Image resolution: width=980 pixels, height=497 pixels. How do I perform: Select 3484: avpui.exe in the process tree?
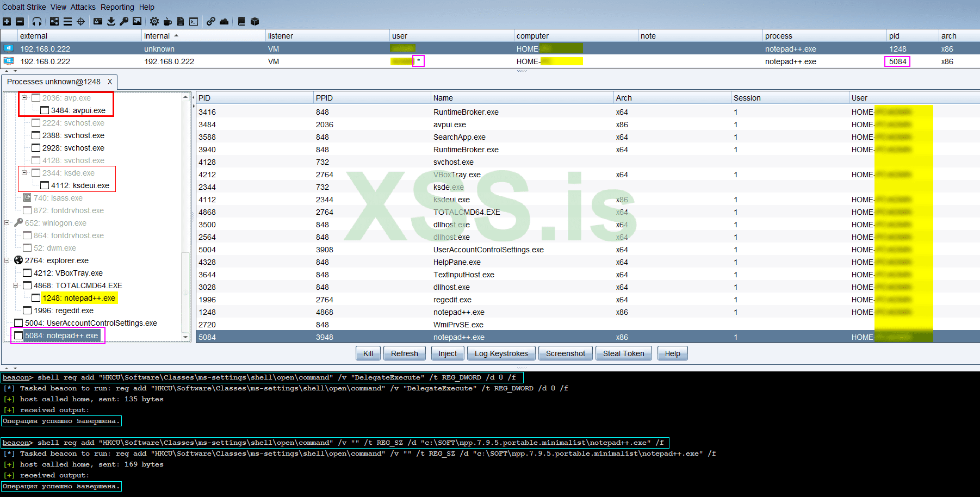pyautogui.click(x=78, y=110)
